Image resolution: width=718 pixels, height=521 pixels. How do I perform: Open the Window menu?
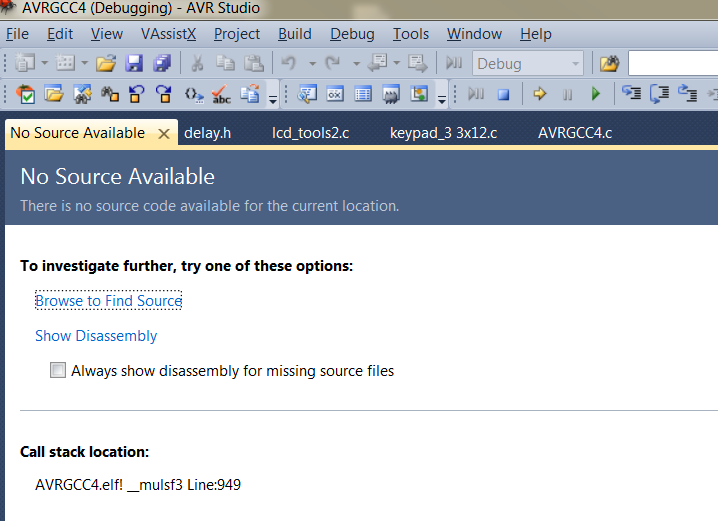pyautogui.click(x=474, y=34)
